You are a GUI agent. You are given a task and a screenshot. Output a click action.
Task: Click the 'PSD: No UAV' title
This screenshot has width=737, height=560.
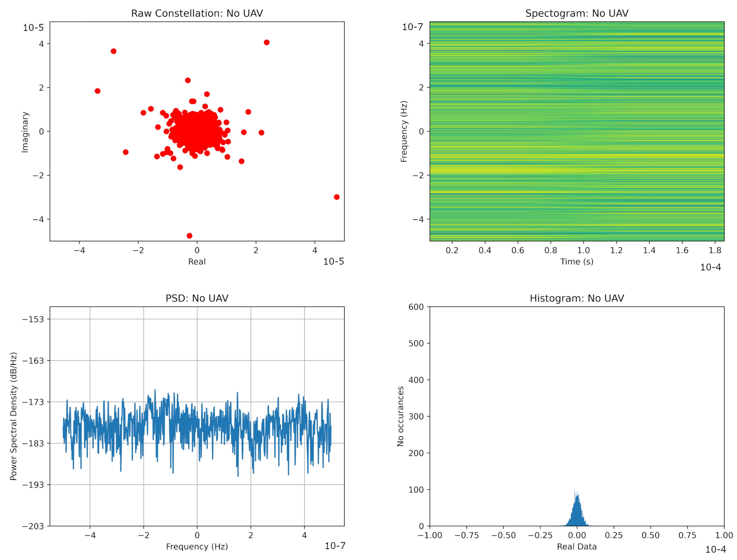coord(197,298)
